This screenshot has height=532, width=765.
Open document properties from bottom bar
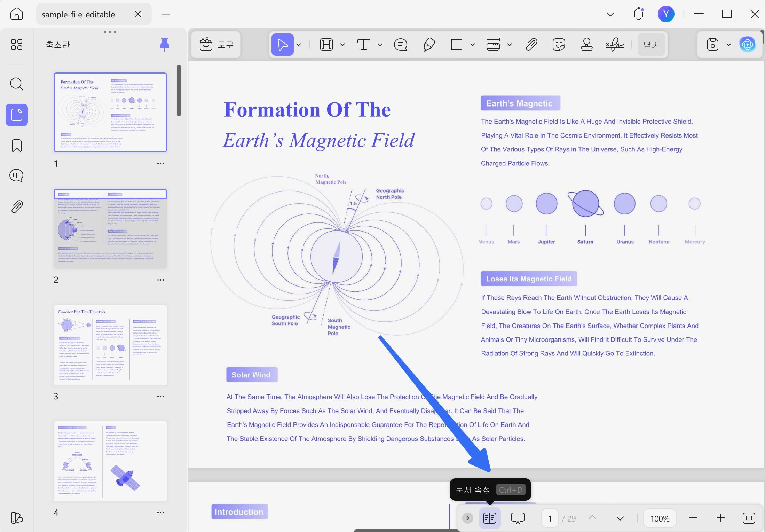click(490, 518)
